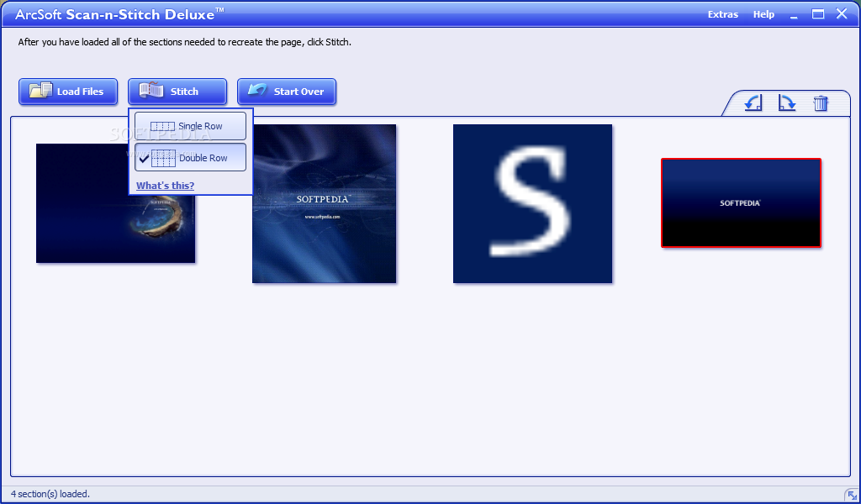The width and height of the screenshot is (861, 504).
Task: Choose the Single Row stitch option
Action: click(x=191, y=126)
